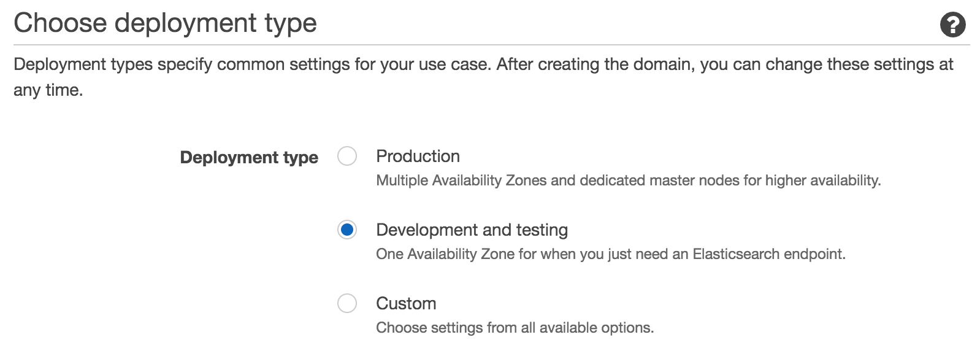Select the Custom radio button

click(x=347, y=303)
